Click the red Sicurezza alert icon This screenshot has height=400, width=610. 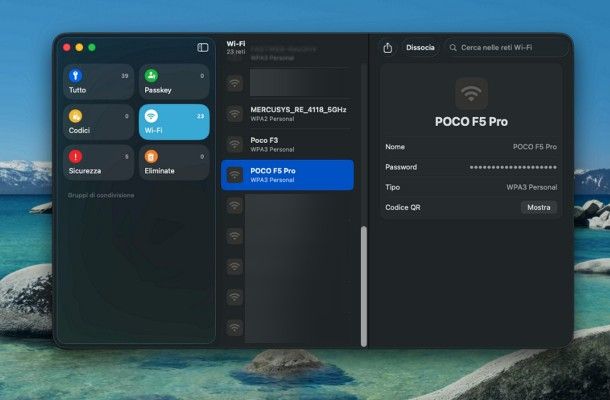pos(75,156)
